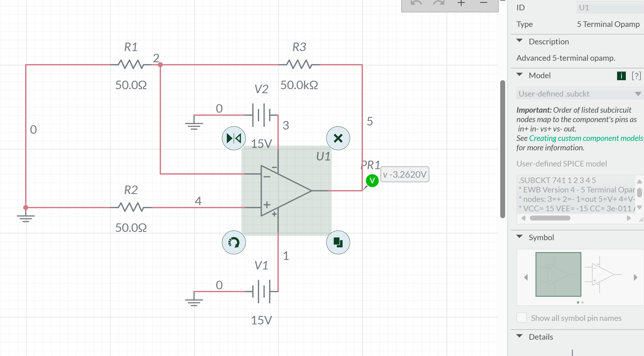Delete the opamp using the X icon
This screenshot has height=356, width=644.
pos(338,138)
